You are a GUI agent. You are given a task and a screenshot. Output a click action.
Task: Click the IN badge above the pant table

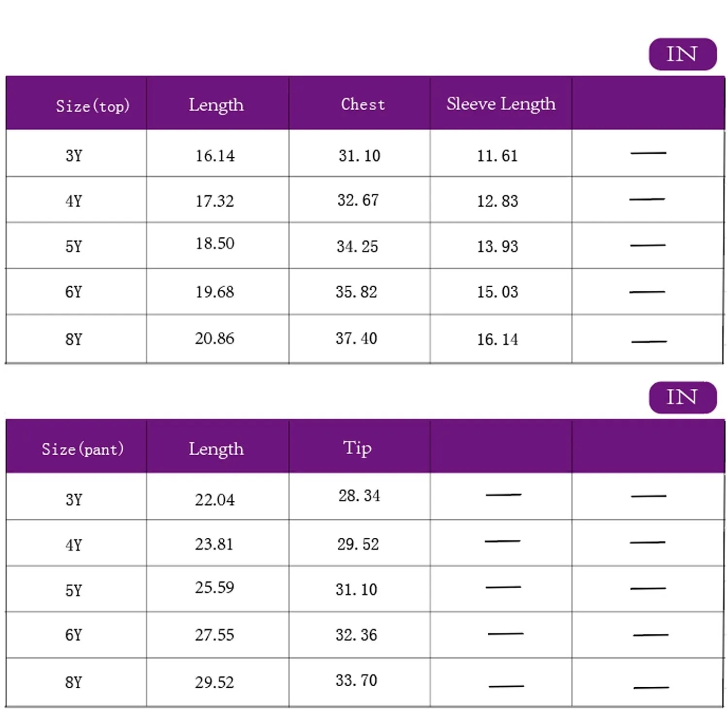point(682,397)
